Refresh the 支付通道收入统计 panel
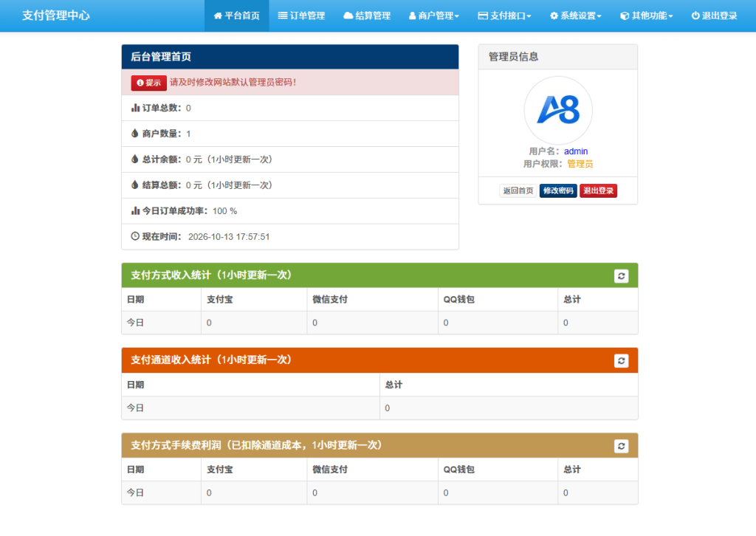Viewport: 756px width, 536px height. point(621,360)
